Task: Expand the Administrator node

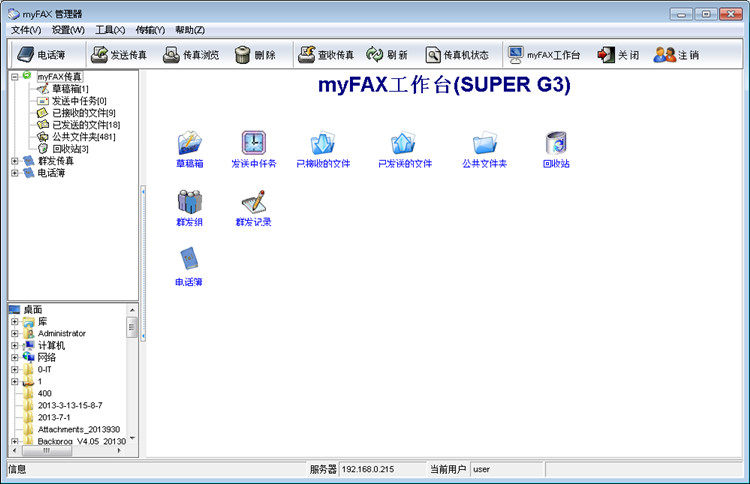Action: point(14,333)
